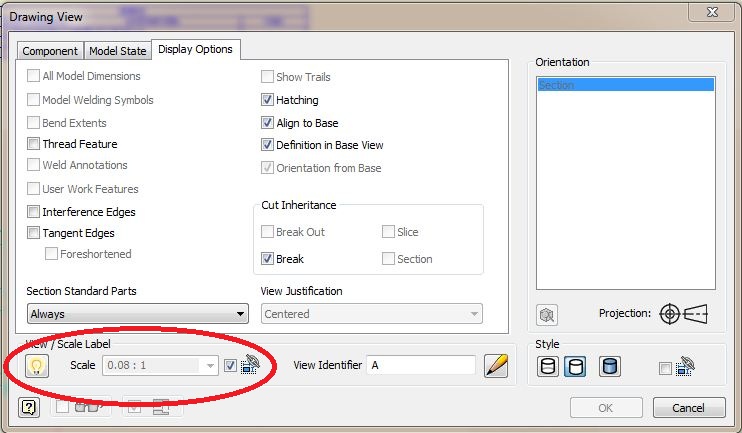
Task: Select the Display Options tab
Action: click(x=195, y=49)
